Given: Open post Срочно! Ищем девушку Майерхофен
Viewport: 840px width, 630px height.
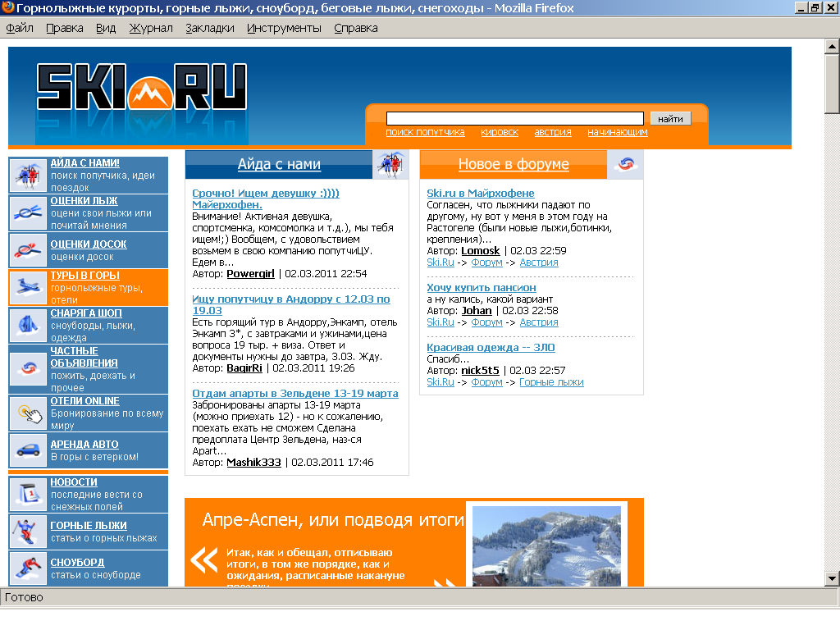Looking at the screenshot, I should pos(266,199).
